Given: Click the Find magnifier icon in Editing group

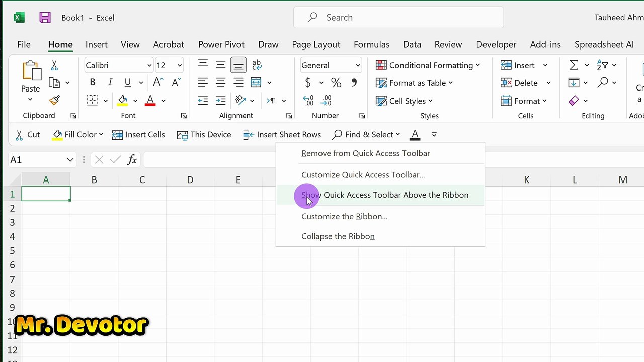Looking at the screenshot, I should click(602, 83).
